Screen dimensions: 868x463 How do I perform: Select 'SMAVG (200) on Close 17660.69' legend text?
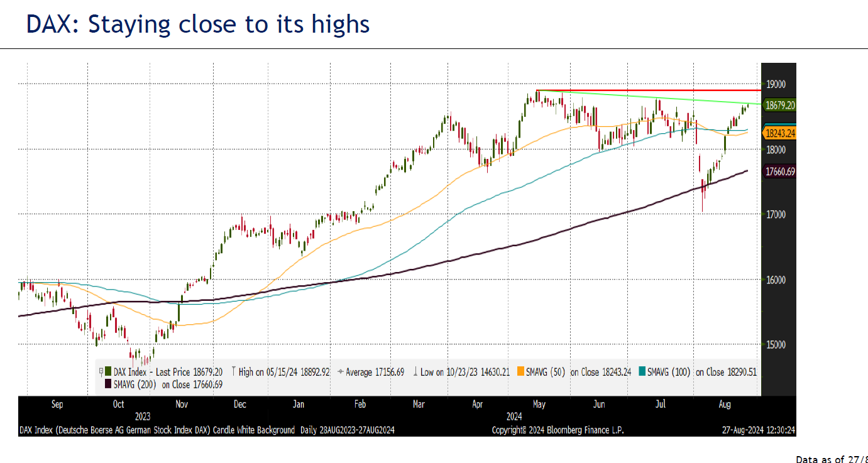click(168, 384)
